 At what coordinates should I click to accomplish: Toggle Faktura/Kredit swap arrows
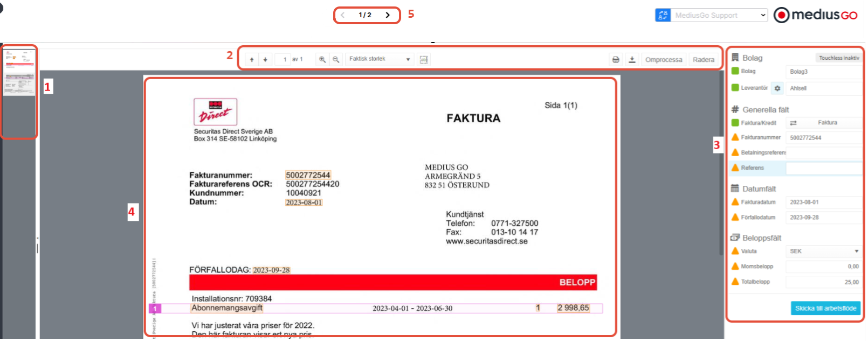coord(793,123)
